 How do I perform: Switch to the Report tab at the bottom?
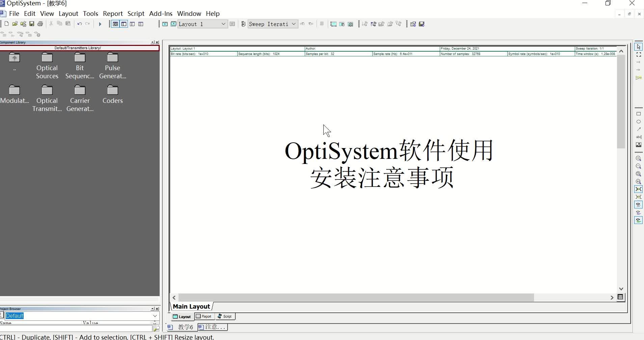click(204, 316)
